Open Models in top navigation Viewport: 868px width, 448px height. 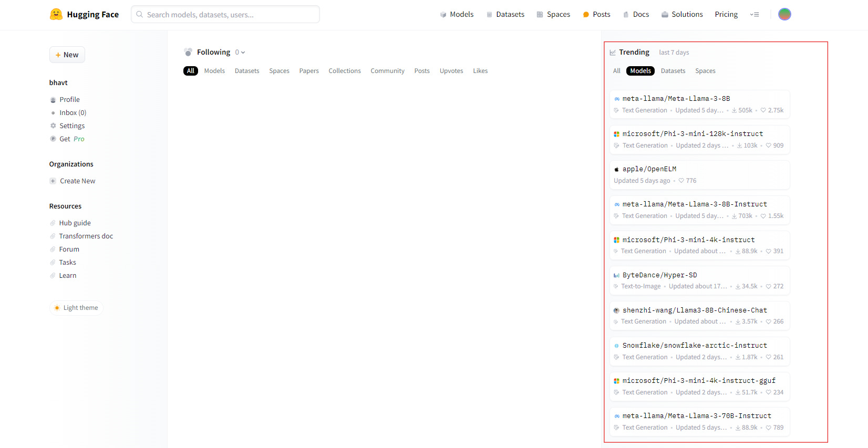pos(457,15)
